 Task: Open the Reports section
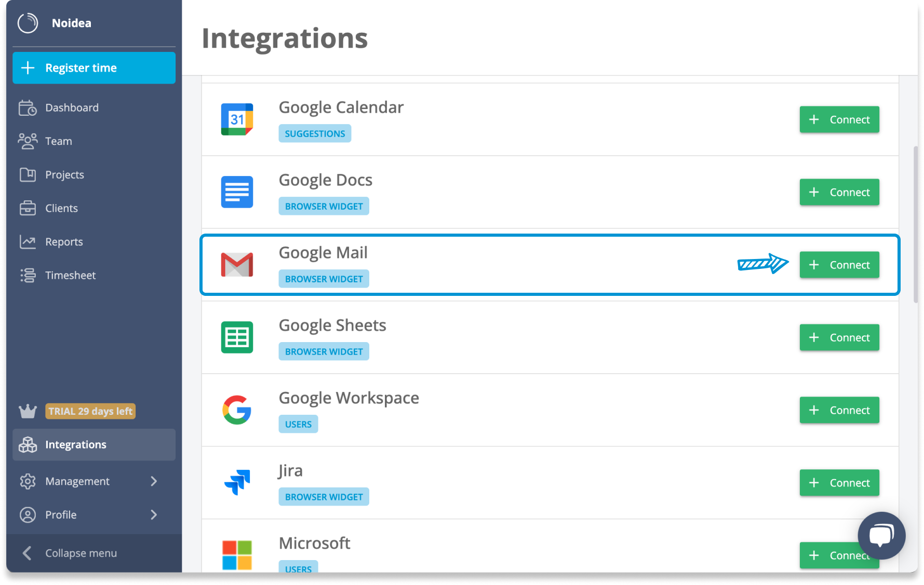click(x=94, y=242)
